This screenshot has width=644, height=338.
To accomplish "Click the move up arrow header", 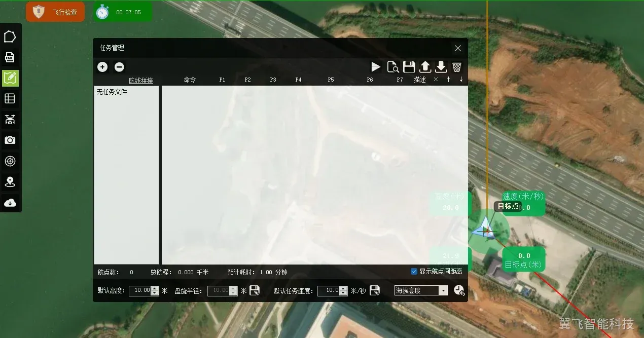I will click(x=448, y=80).
